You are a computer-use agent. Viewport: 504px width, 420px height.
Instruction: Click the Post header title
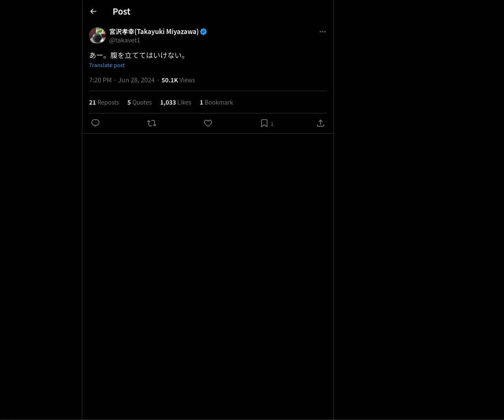(121, 11)
